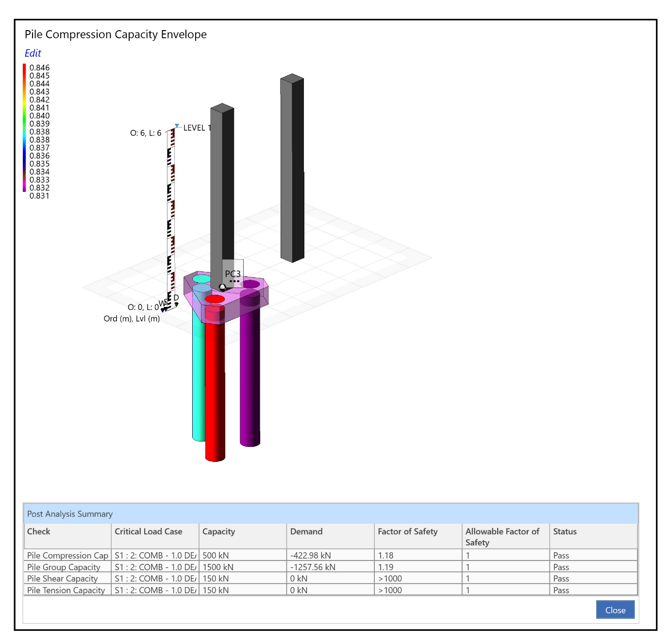The height and width of the screenshot is (644, 668).
Task: Click the Edit link above the legend
Action: 33,53
